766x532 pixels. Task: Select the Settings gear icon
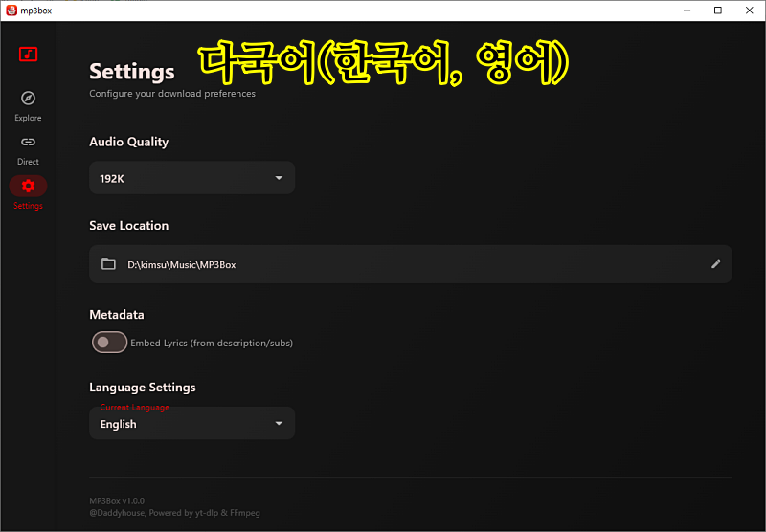[28, 186]
